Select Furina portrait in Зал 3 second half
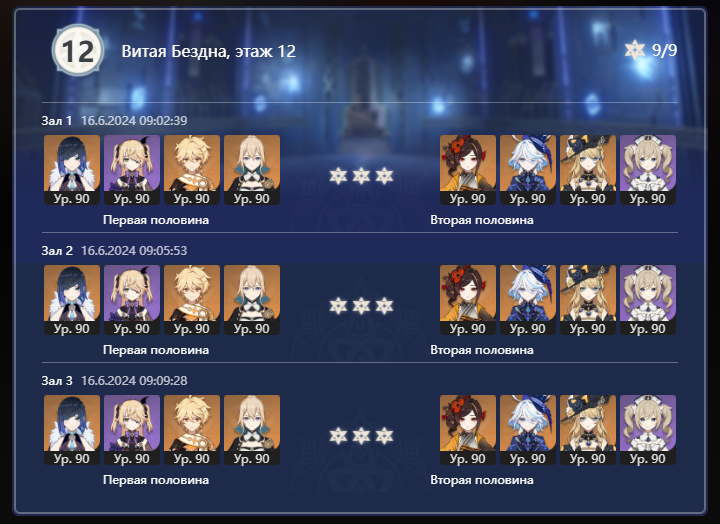This screenshot has height=524, width=720. point(528,429)
